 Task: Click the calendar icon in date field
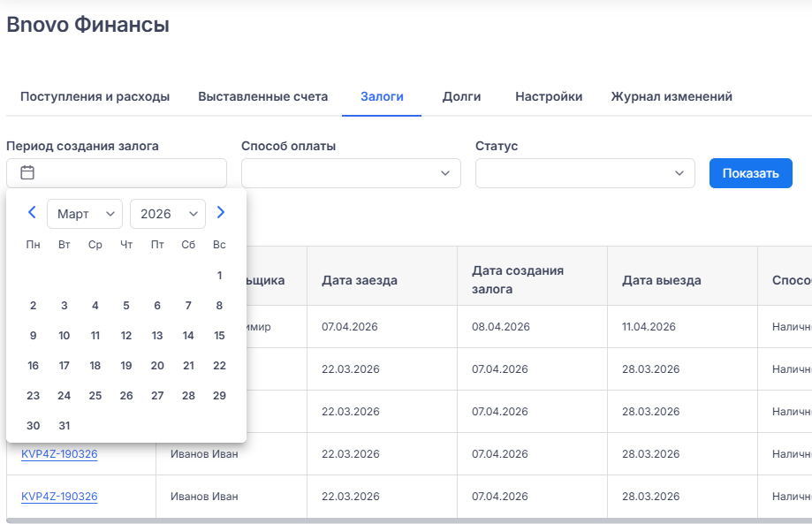pos(27,173)
